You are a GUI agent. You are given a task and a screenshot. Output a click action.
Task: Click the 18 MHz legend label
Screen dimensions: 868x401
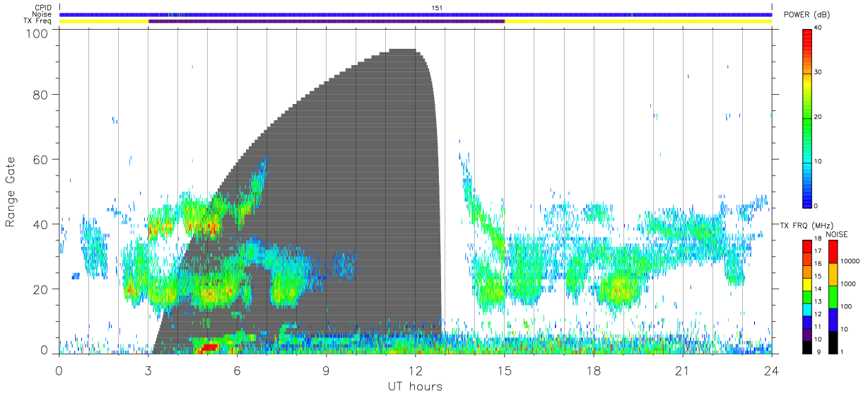818,239
